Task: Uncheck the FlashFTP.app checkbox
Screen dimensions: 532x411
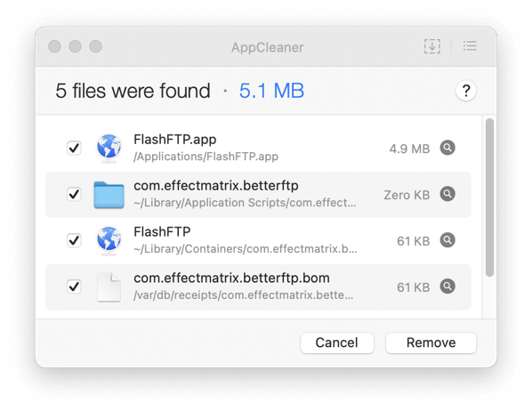Action: 74,148
